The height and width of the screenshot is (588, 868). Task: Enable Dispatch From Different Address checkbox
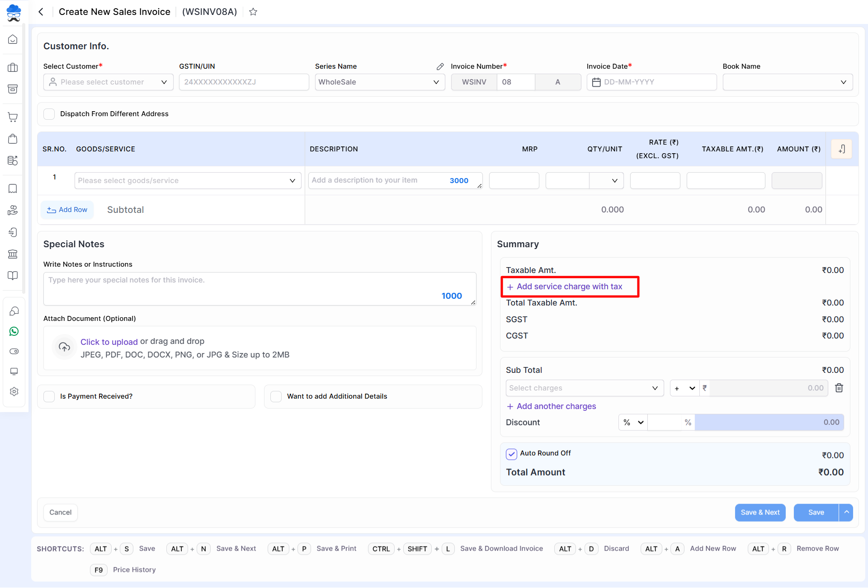[x=49, y=114]
